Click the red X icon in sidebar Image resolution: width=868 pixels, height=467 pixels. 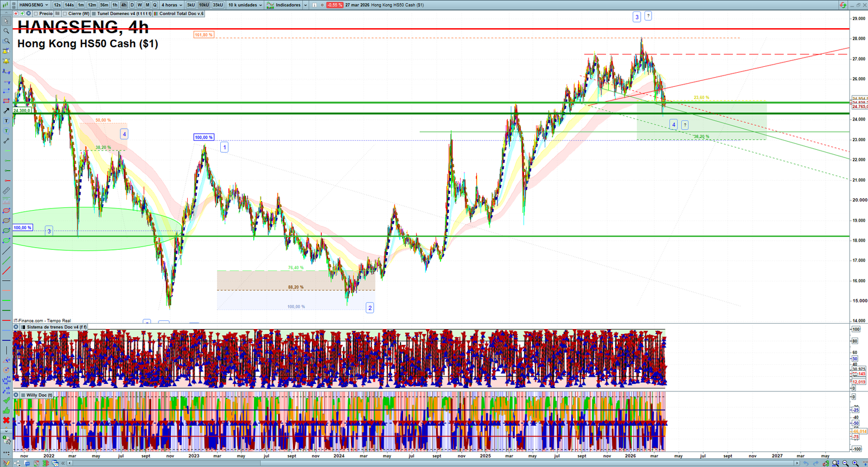click(6, 420)
